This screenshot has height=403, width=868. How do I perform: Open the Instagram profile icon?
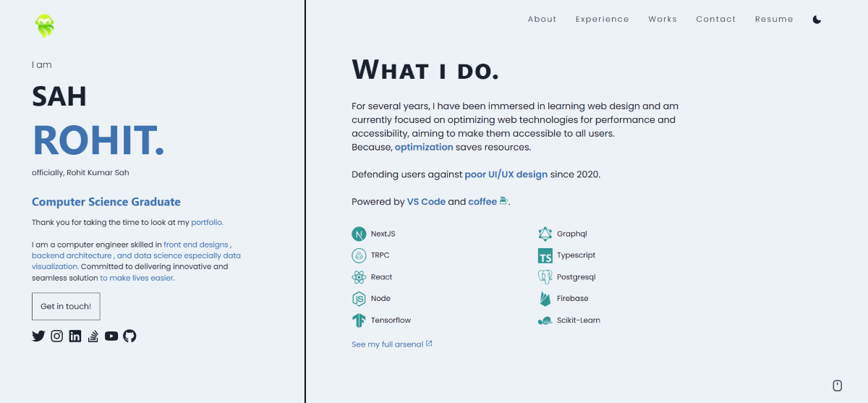(x=57, y=336)
